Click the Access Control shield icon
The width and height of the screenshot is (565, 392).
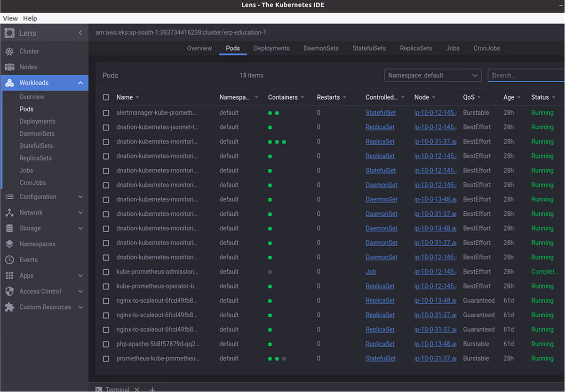point(9,291)
